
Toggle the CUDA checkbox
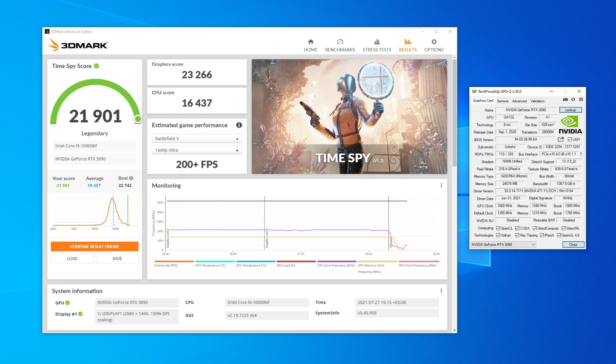517,228
